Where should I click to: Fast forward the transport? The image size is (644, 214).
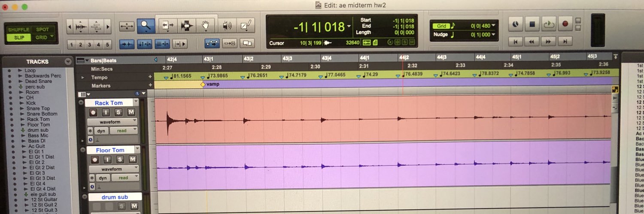[x=549, y=42]
